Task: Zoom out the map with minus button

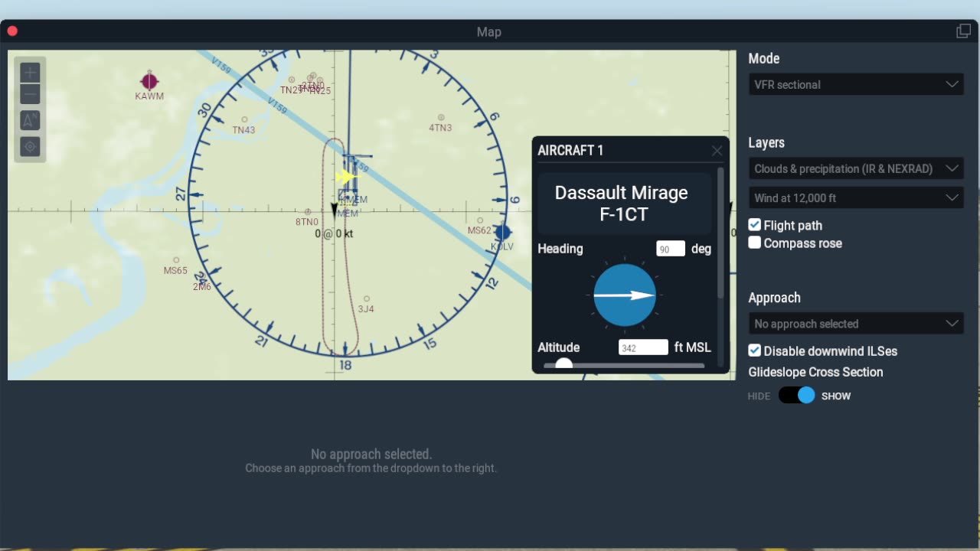Action: coord(30,95)
